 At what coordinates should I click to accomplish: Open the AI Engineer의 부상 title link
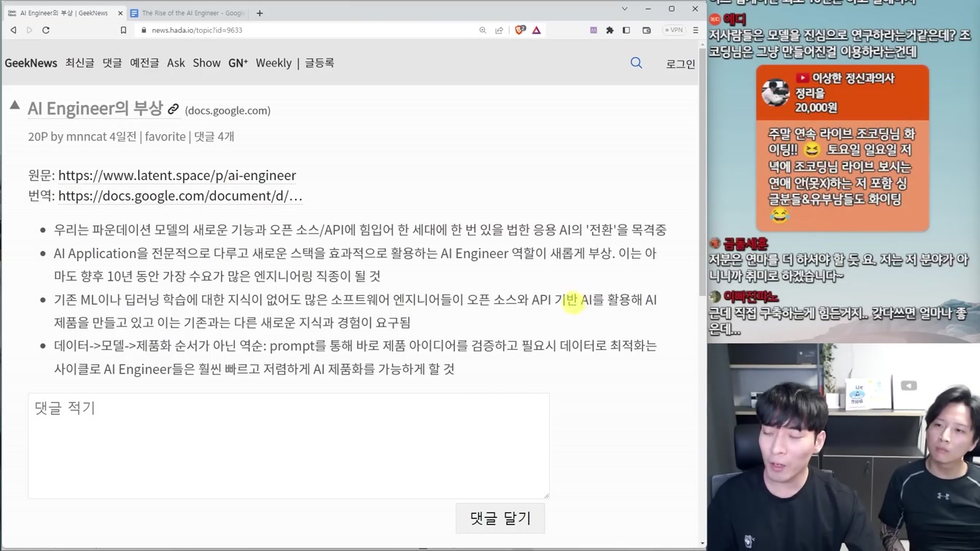pos(95,109)
